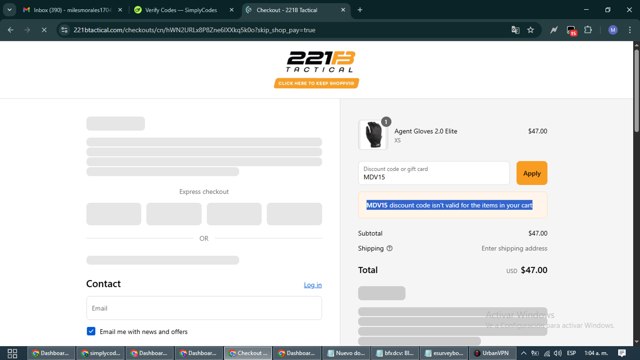Click the Agent Gloves 2.0 Elite name

click(425, 131)
